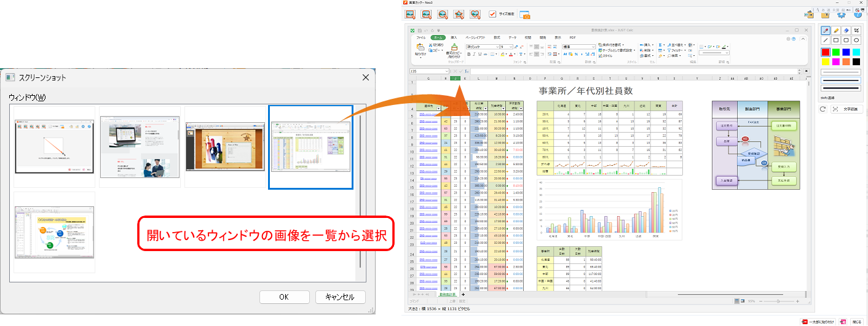Viewport: 868px width, 326px height.
Task: Open the ファイル menu tab
Action: pyautogui.click(x=421, y=37)
